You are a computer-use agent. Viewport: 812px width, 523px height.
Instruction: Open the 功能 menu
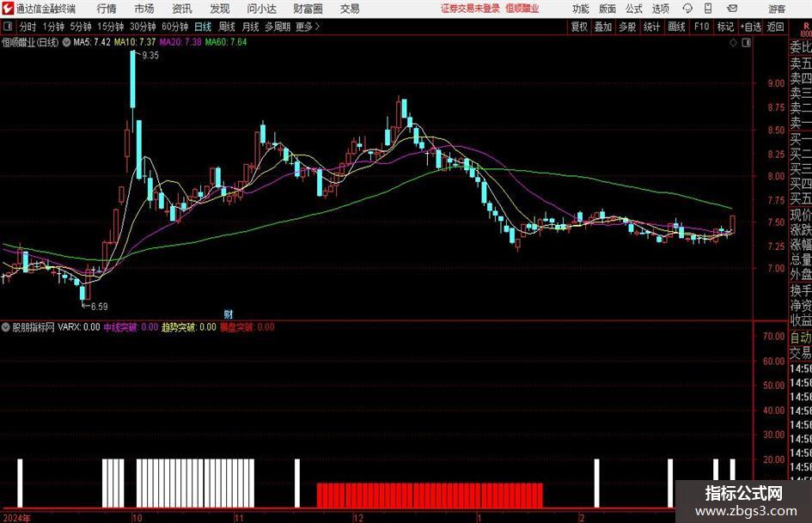(581, 9)
